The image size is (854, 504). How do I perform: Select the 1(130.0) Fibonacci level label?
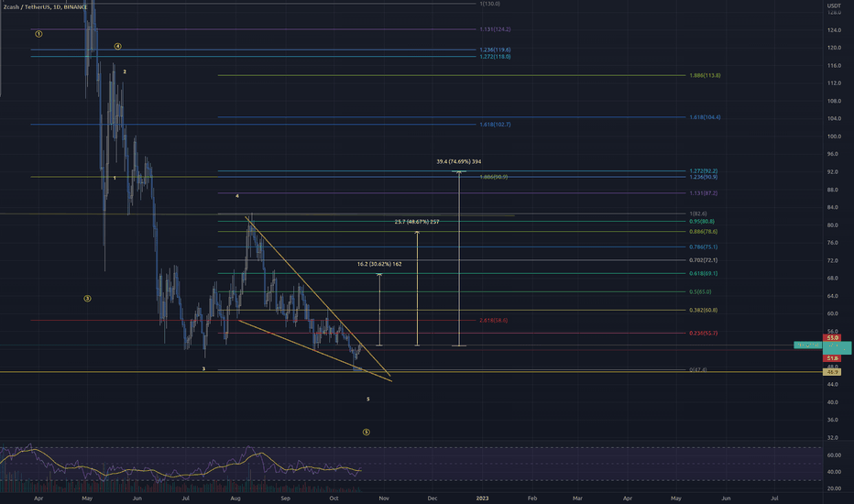pos(489,4)
